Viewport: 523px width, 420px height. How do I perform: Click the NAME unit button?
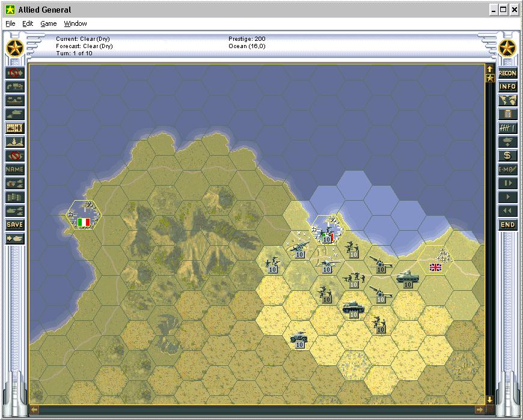pyautogui.click(x=15, y=169)
